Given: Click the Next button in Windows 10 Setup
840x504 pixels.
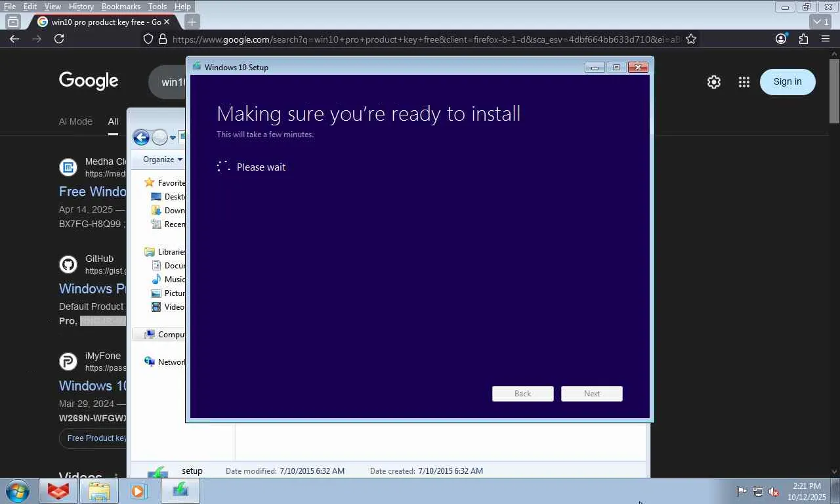Looking at the screenshot, I should [592, 394].
